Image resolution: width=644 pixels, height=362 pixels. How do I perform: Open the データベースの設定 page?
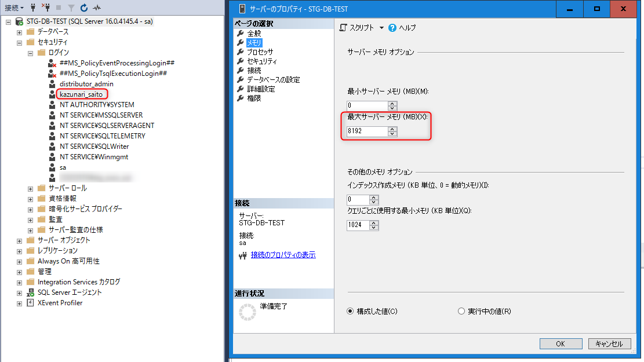[273, 79]
